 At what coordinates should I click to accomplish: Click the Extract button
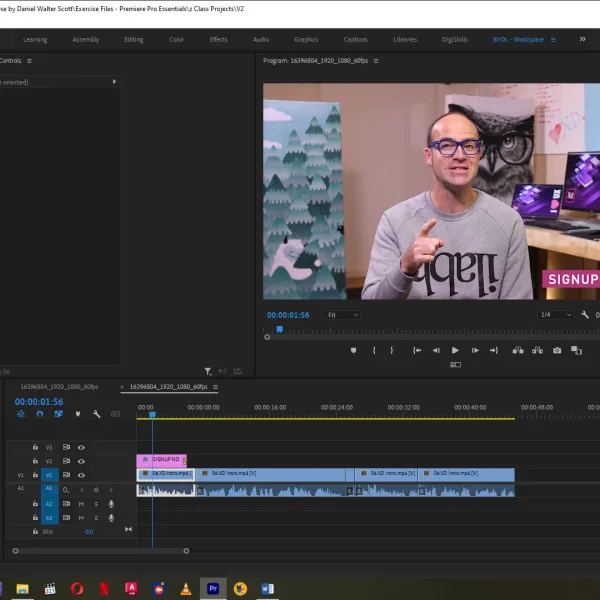(x=537, y=350)
